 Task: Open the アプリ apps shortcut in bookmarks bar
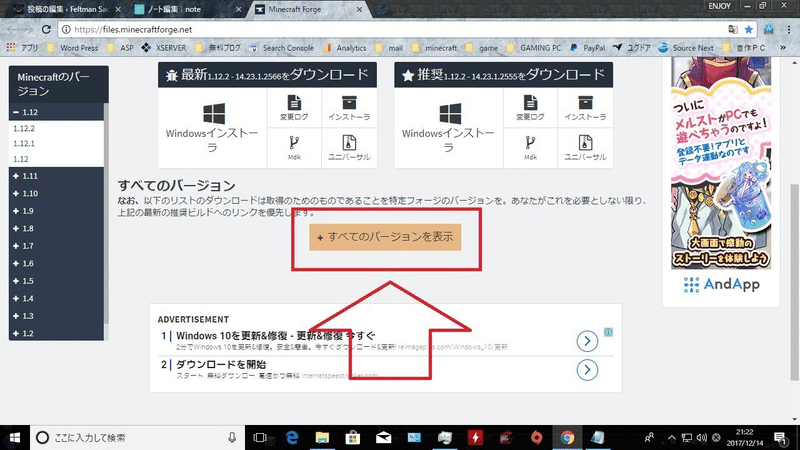coord(22,47)
